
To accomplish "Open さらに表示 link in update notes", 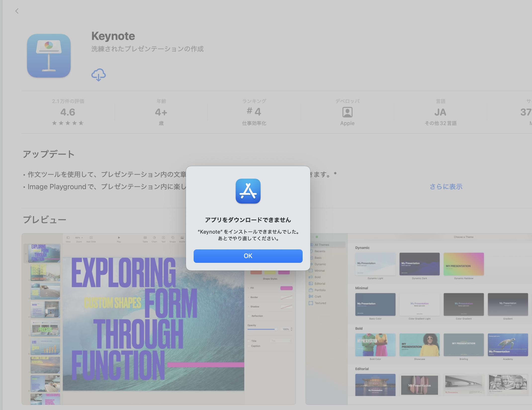I will [446, 187].
